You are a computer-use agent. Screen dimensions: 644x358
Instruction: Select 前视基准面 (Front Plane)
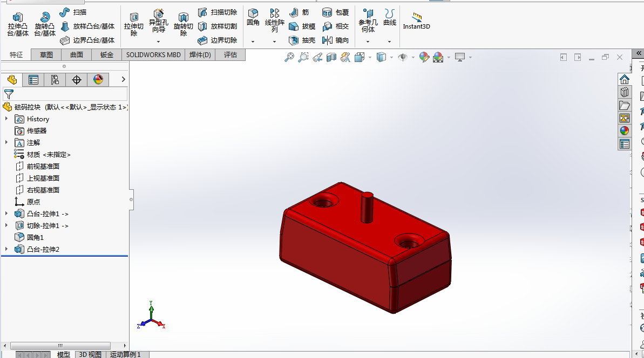coord(37,167)
